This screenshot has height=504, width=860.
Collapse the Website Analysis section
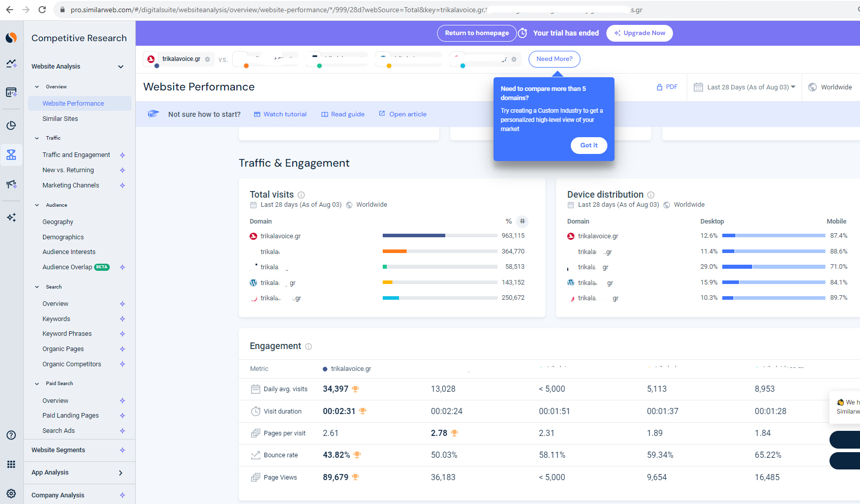point(120,67)
